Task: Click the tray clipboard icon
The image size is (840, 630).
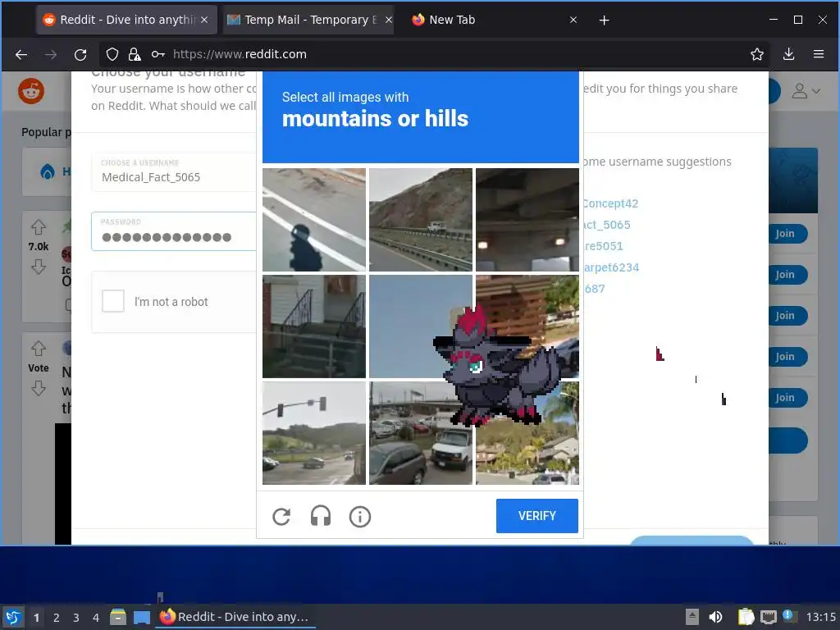Action: pyautogui.click(x=746, y=617)
